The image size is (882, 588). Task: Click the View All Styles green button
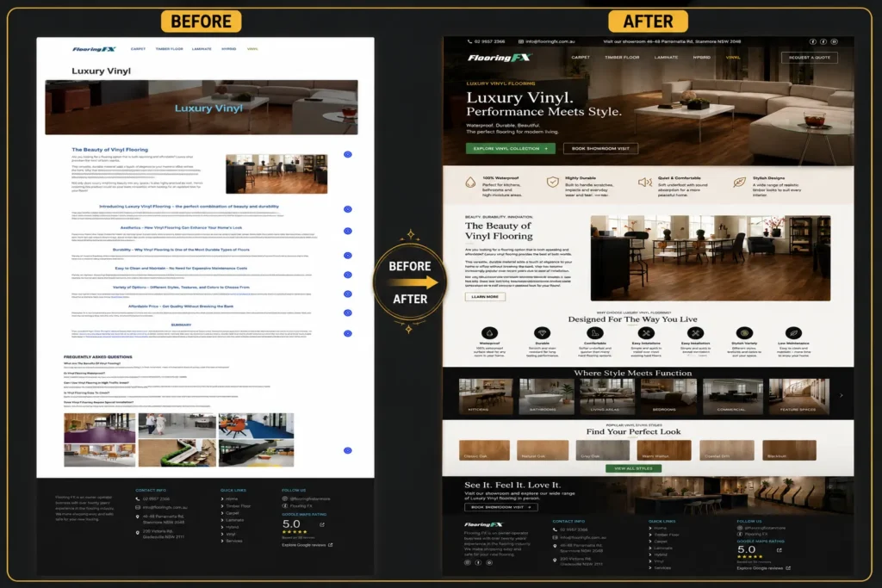(x=633, y=468)
